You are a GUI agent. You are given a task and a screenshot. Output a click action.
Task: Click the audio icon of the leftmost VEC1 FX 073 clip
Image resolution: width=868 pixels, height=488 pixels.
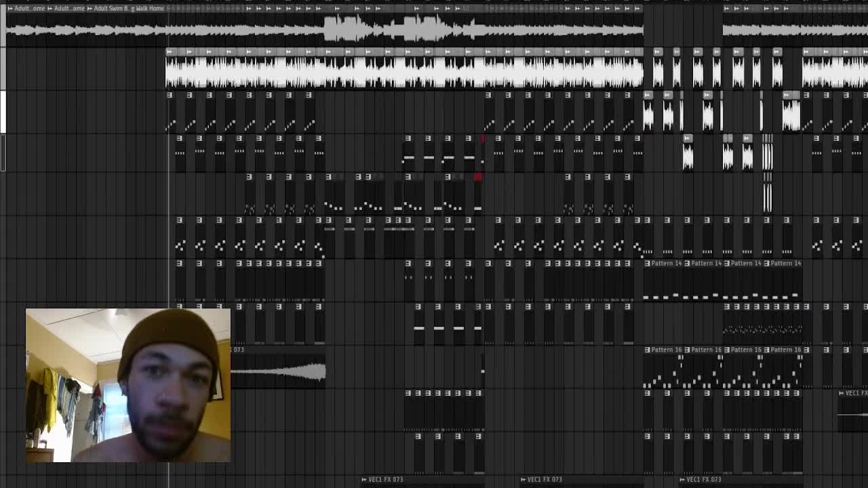(364, 480)
